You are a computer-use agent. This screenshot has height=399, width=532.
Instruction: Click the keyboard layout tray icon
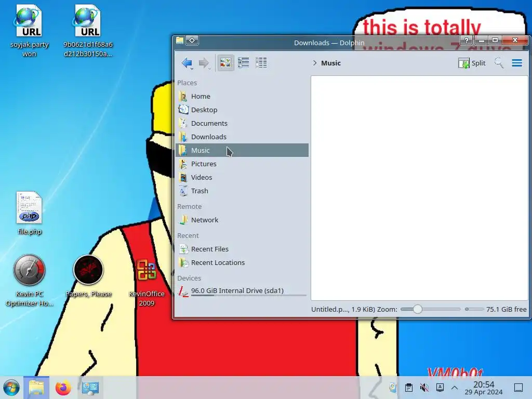coord(440,387)
